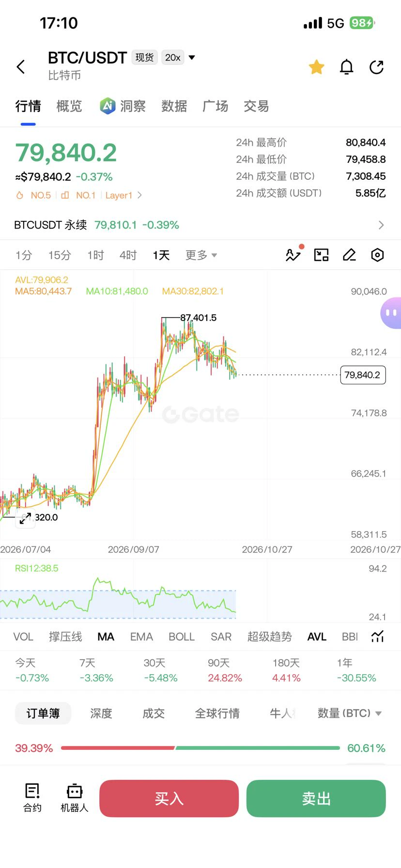Tap the flame NO.5 ranking
401x868 pixels.
tap(33, 195)
